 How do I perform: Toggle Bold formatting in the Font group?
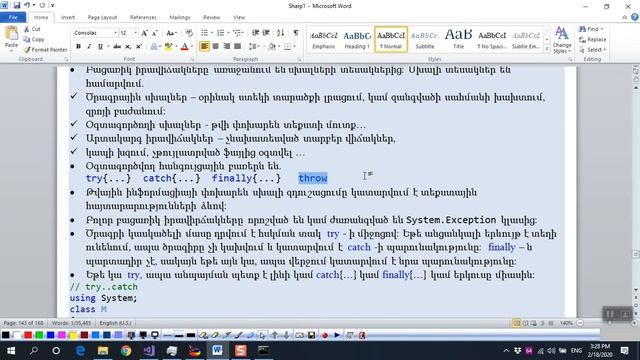78,47
